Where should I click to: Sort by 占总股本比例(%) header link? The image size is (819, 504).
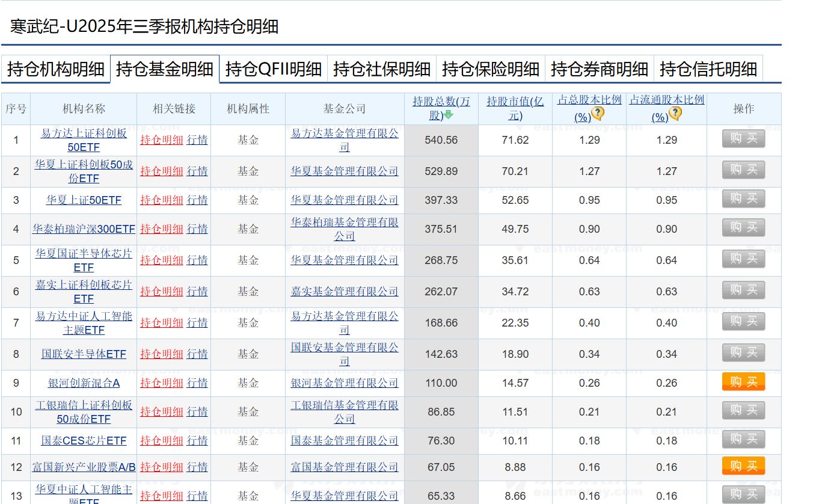pyautogui.click(x=589, y=108)
